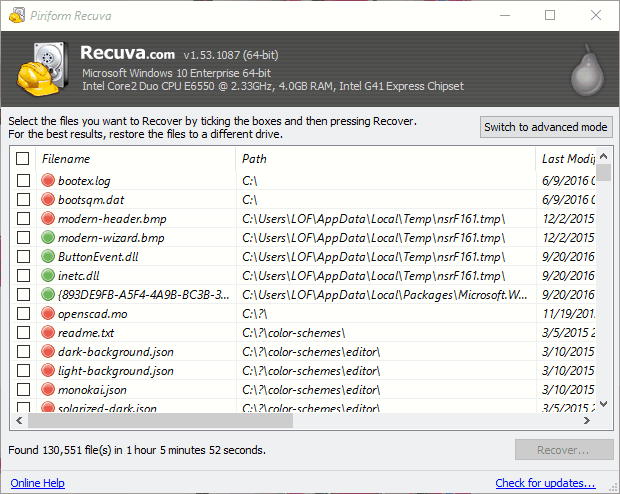Screen dimensions: 620x494
Task: Click green status dot for ButtonEvent.dll
Action: tap(48, 256)
